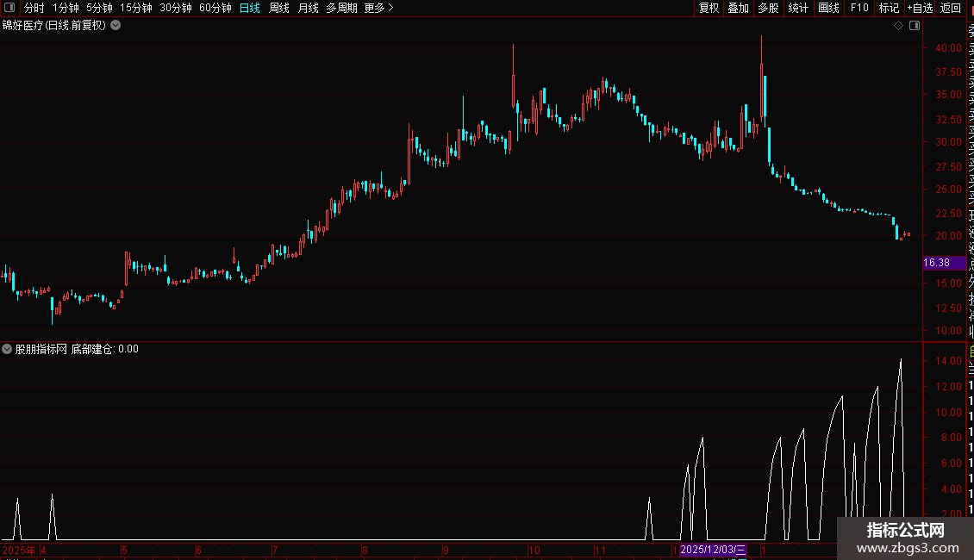Click the 标记 mark button
974x560 pixels.
[x=889, y=8]
